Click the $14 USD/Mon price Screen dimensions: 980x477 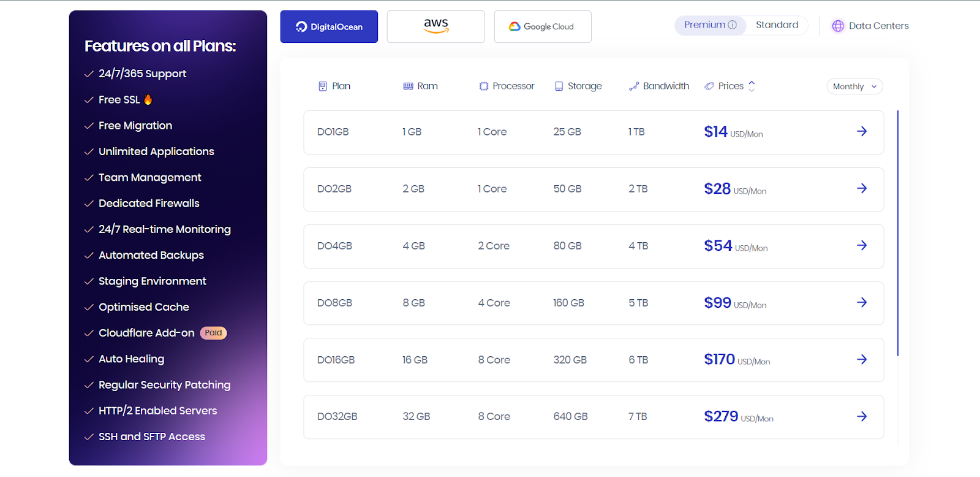pos(733,132)
